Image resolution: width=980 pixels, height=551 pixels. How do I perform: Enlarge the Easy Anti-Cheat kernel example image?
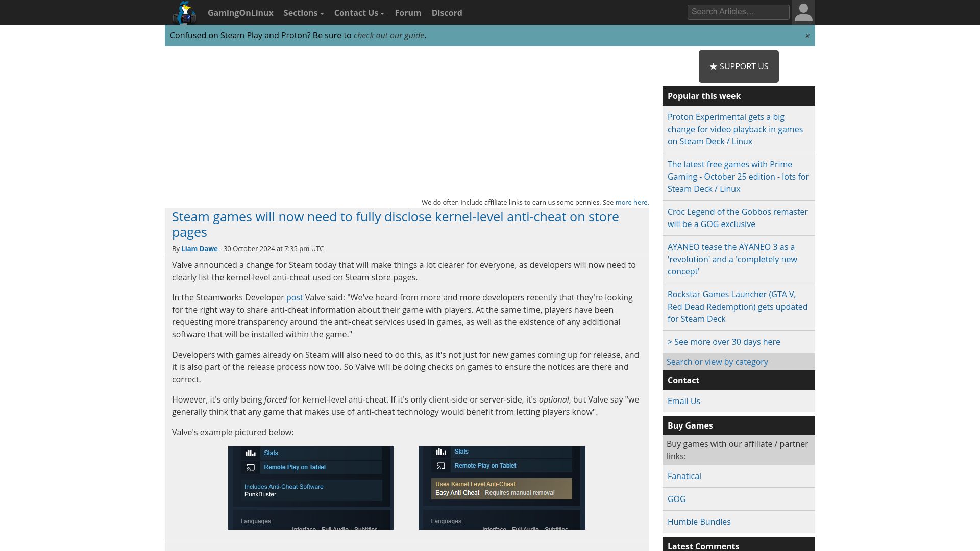[502, 488]
